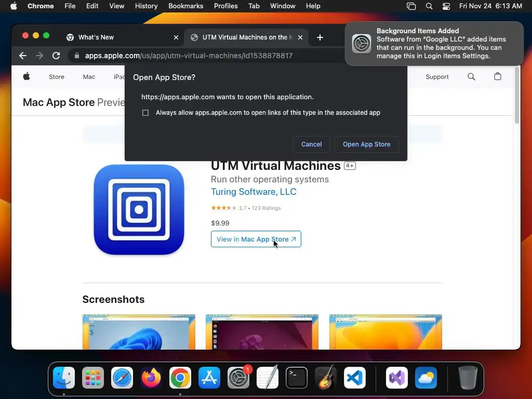The width and height of the screenshot is (532, 399).
Task: Open the Ubuntu screenshot thumbnail
Action: click(262, 332)
